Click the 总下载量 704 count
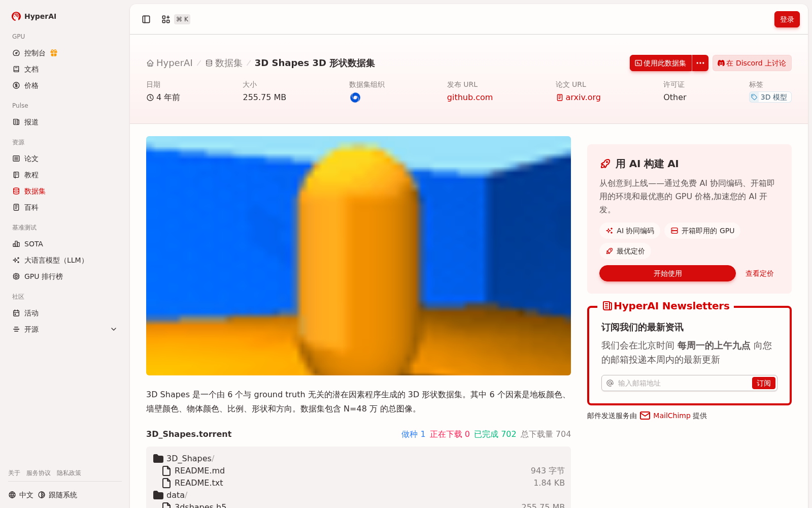This screenshot has width=812, height=508. coord(546,434)
